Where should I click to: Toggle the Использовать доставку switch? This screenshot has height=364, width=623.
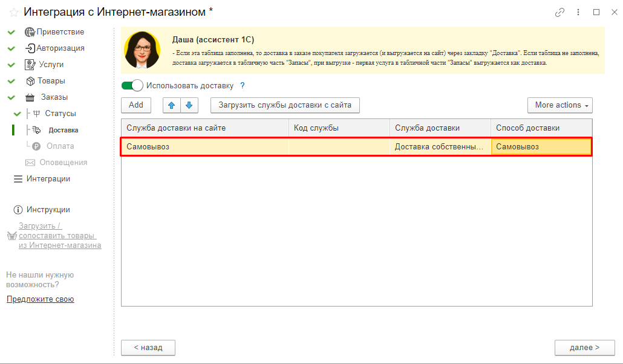click(x=132, y=85)
